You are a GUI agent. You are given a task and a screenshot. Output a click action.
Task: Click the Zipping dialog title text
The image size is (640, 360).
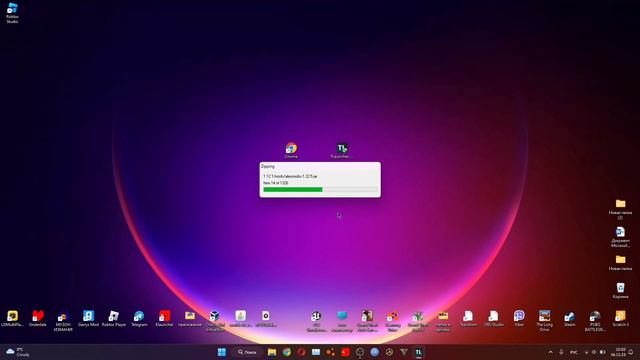(268, 167)
